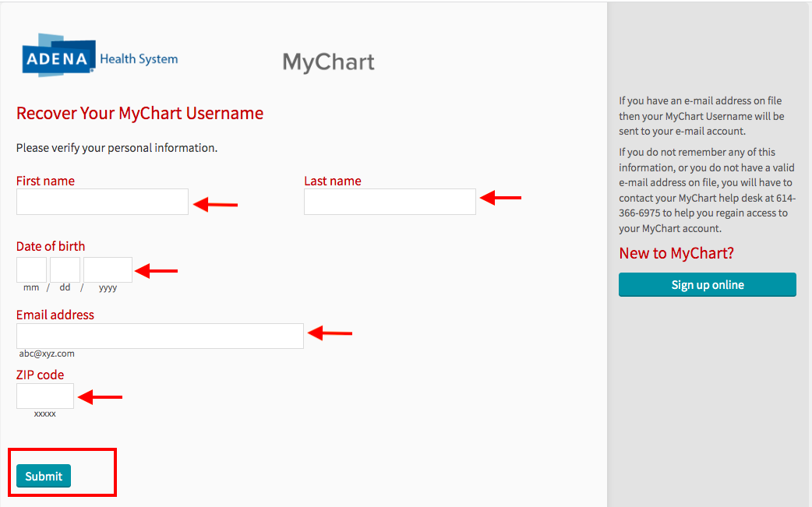Select the Last name input box
The width and height of the screenshot is (812, 507).
[x=390, y=202]
